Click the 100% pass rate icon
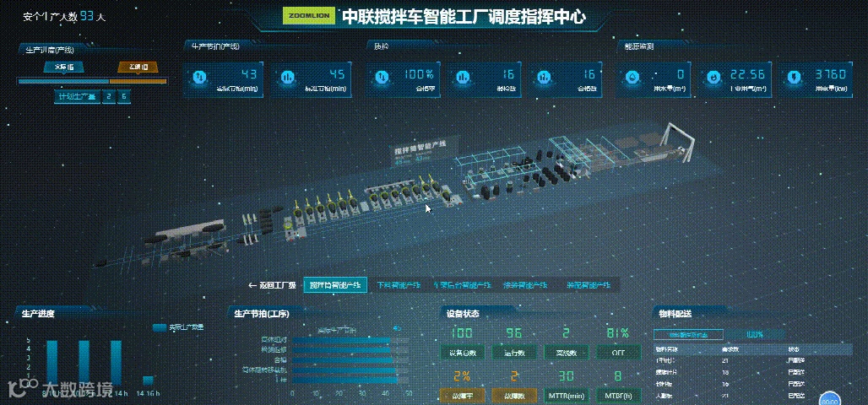Viewport: 868px width, 405px height. [x=383, y=78]
